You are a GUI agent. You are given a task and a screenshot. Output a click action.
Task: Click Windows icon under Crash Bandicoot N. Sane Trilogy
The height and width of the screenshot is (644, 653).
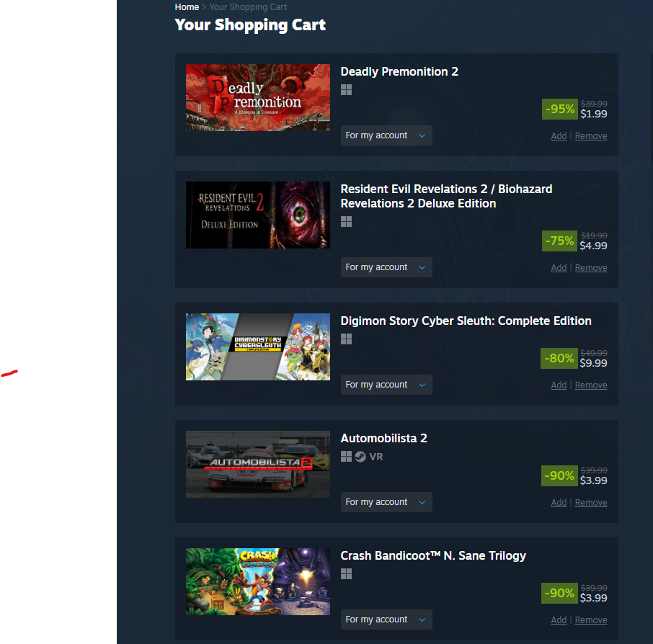coord(346,574)
